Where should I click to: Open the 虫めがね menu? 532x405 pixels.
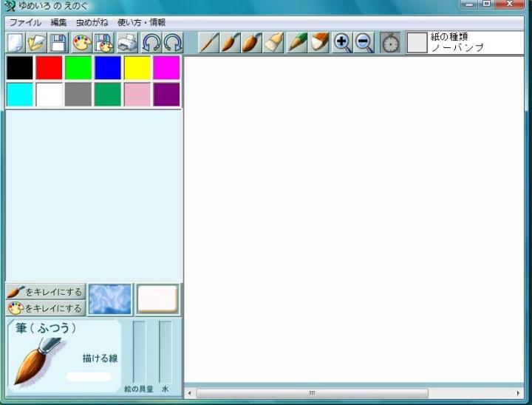[91, 23]
